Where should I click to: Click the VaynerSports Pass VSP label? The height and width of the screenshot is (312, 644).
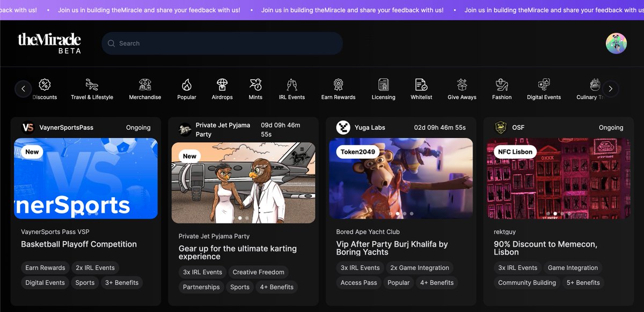[x=55, y=232]
